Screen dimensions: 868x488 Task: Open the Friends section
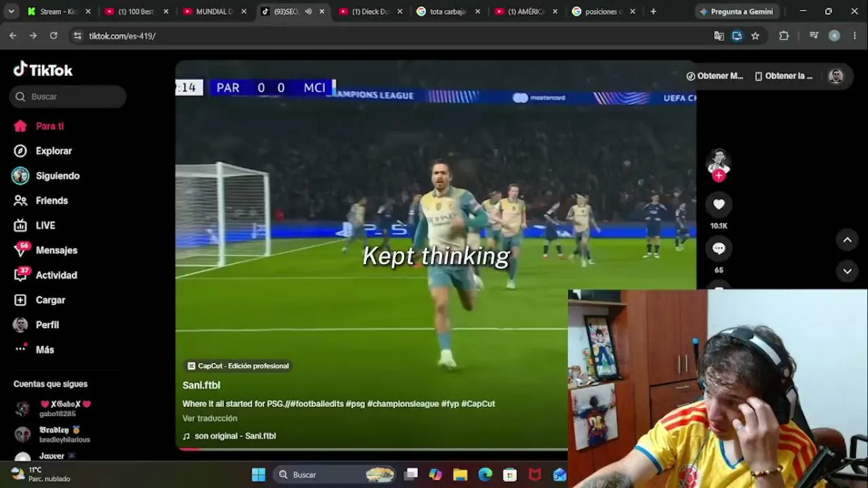[x=41, y=201]
